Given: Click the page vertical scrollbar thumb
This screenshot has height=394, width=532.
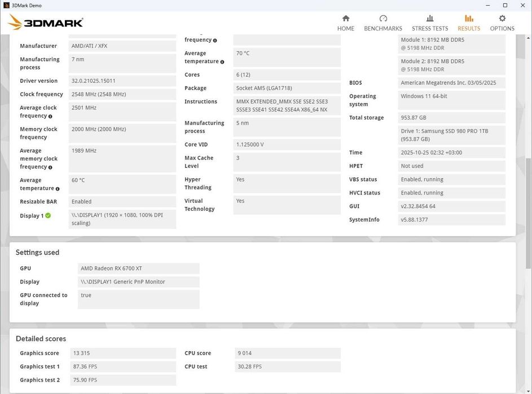Looking at the screenshot, I should 528,214.
